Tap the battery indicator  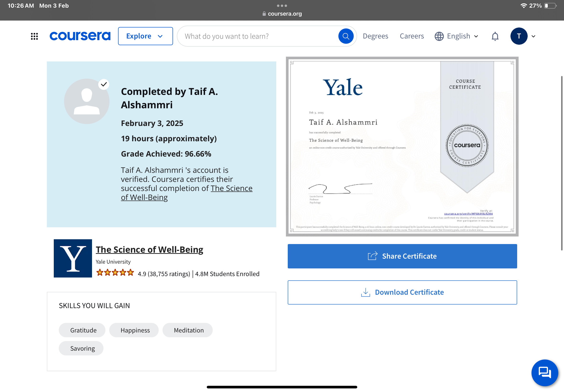(550, 6)
